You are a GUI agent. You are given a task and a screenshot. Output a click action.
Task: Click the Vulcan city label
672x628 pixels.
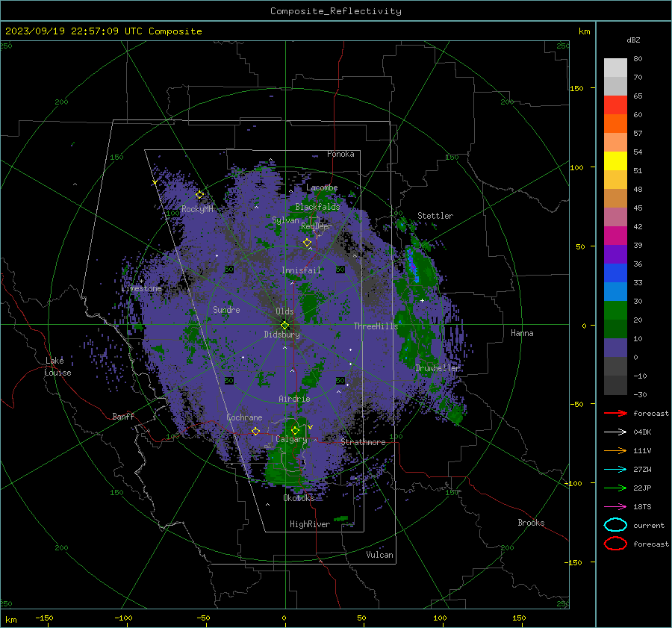(x=379, y=555)
